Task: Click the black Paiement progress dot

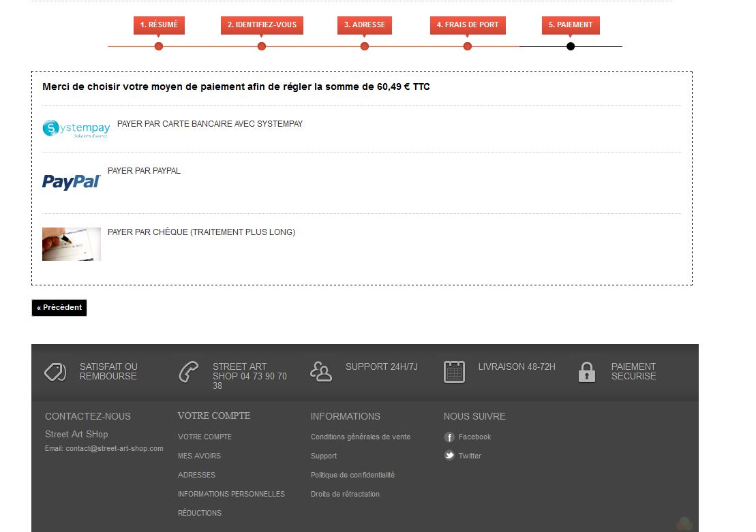Action: (571, 46)
